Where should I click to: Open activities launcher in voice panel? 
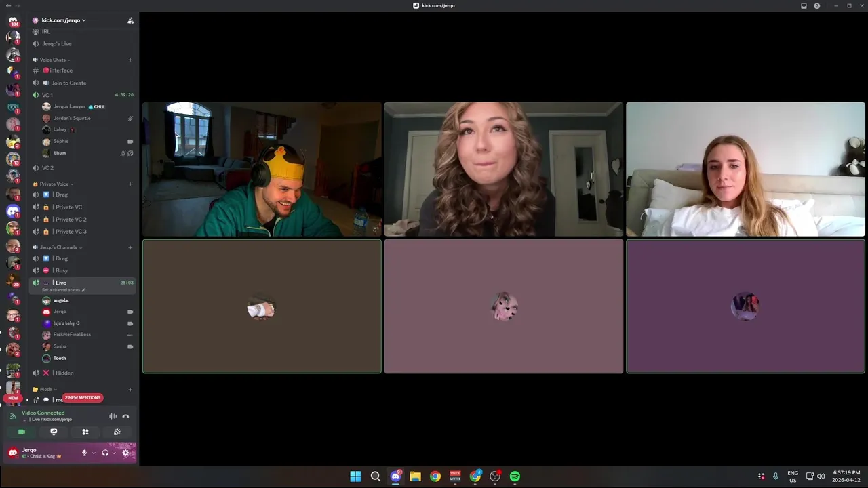coord(85,432)
